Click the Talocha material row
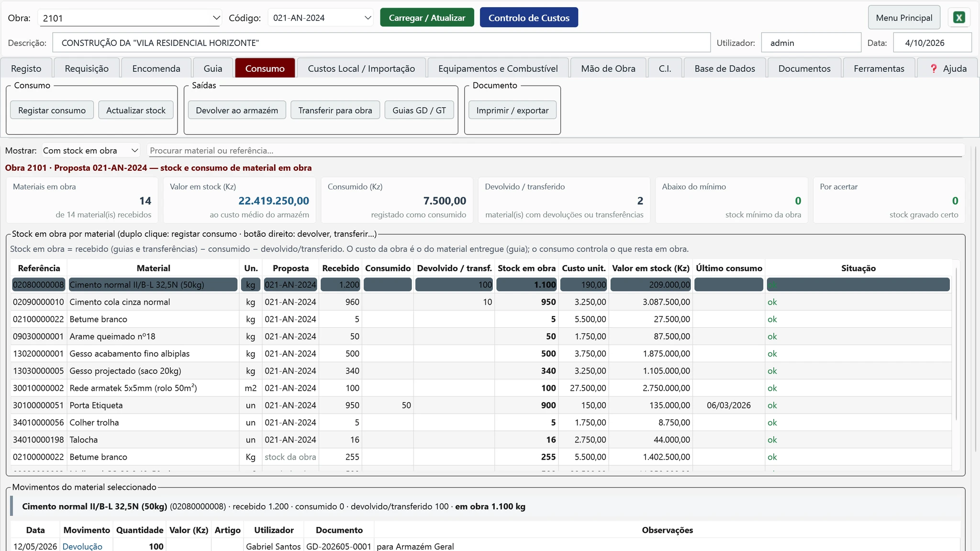The image size is (980, 551). click(x=481, y=440)
